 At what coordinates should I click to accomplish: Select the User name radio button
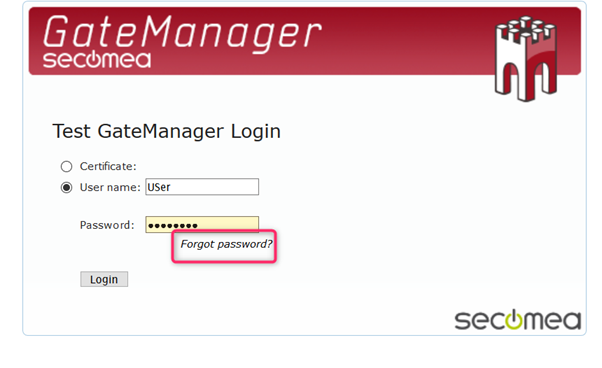tap(66, 187)
